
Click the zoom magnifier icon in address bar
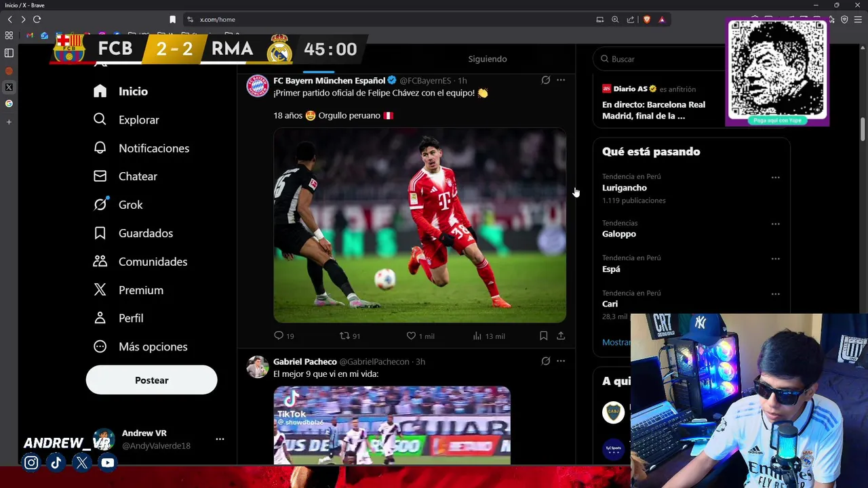615,20
